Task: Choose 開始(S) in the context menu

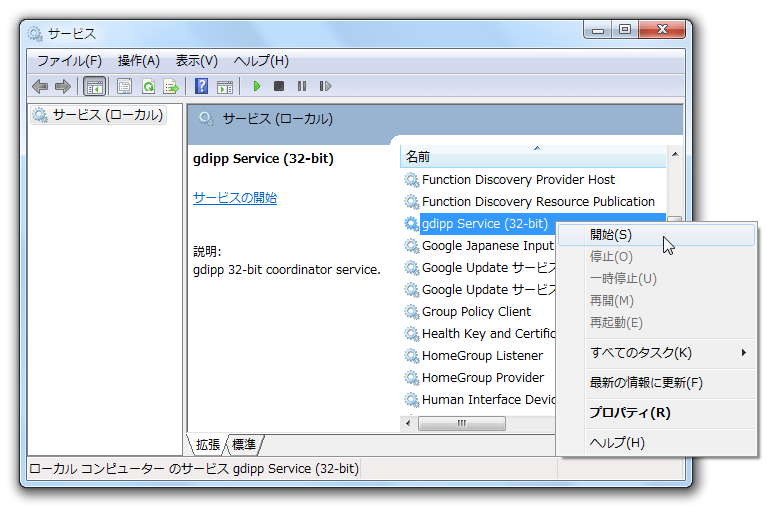Action: pyautogui.click(x=656, y=235)
